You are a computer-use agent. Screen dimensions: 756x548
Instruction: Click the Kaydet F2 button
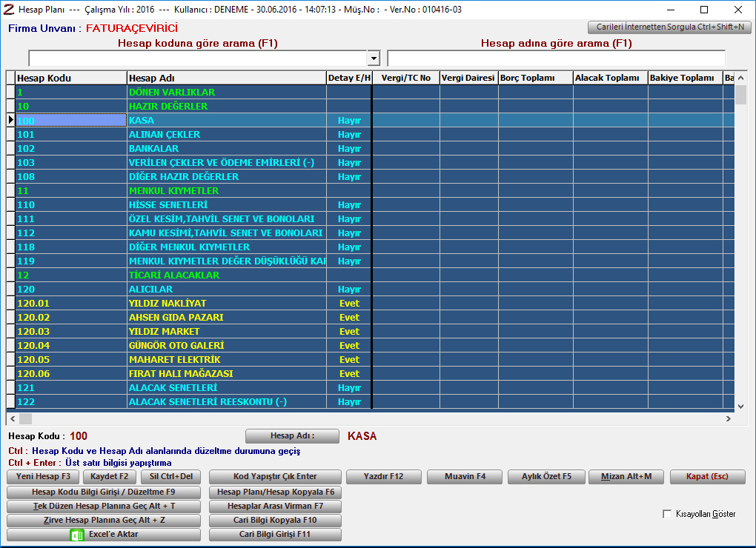[110, 477]
